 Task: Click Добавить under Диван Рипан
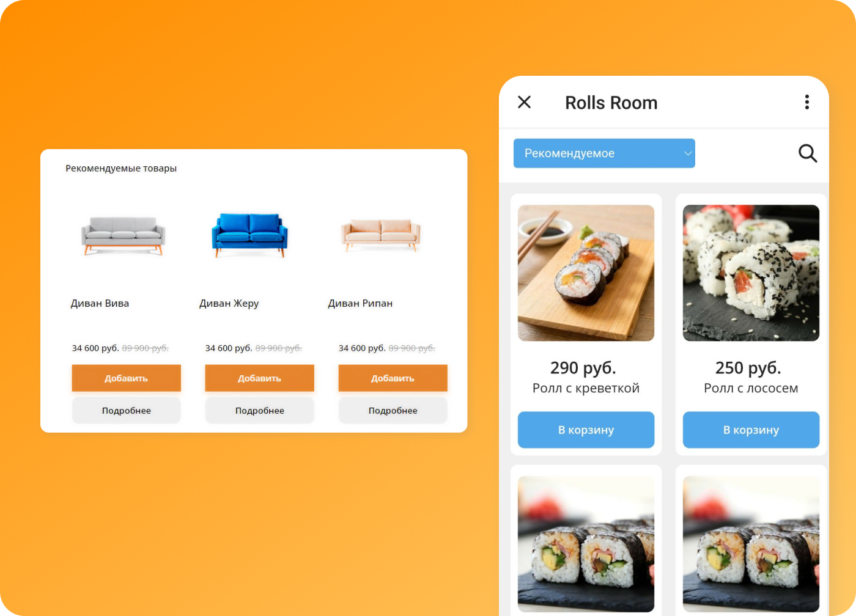[x=393, y=378]
